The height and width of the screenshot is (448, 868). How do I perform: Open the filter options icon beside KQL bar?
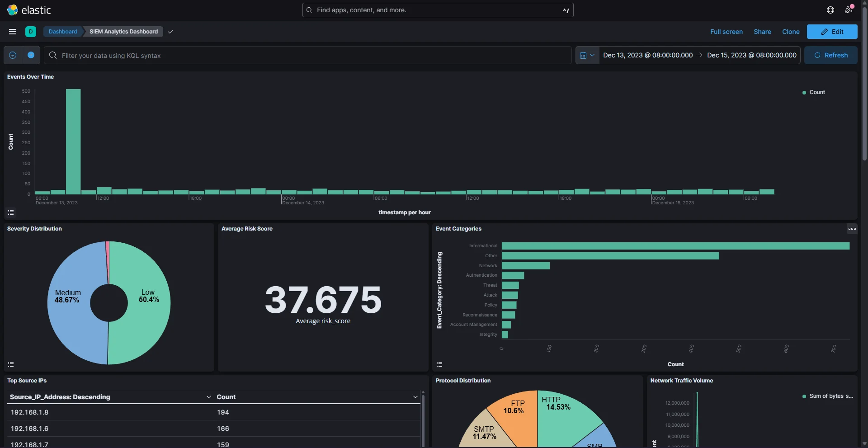point(12,55)
